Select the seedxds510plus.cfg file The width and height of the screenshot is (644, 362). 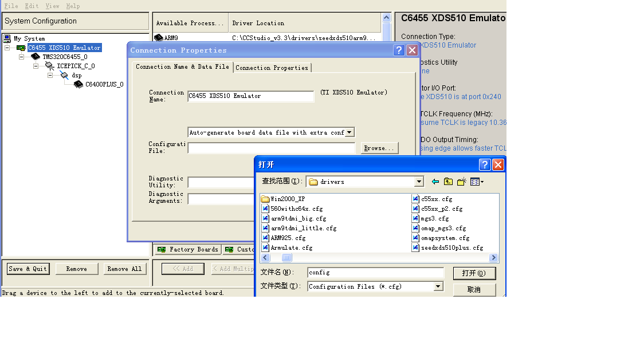coord(447,248)
